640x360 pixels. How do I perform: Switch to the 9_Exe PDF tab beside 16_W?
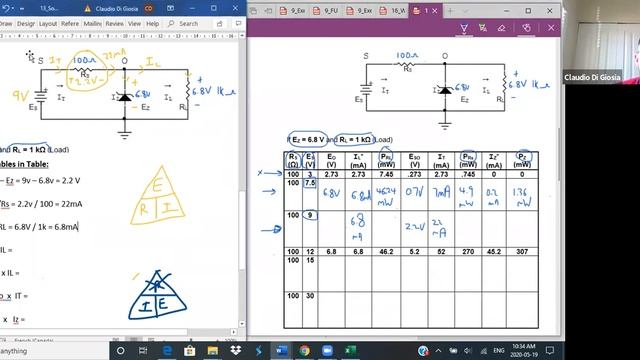360,11
